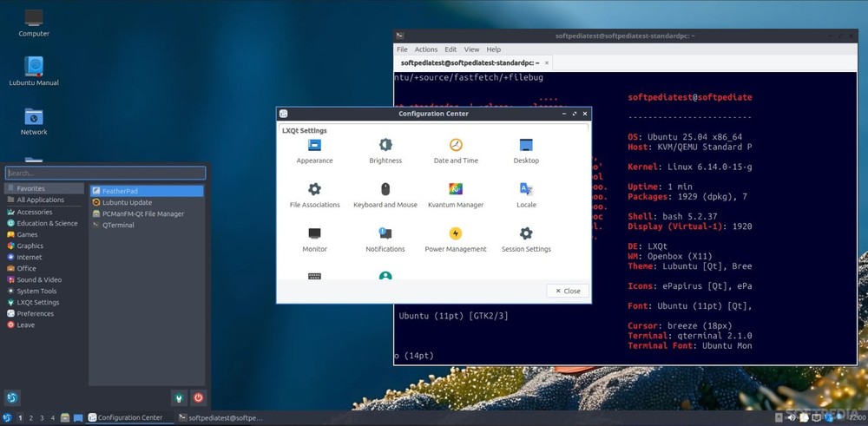Open the Actions menu in QTerminal
The image size is (868, 426).
425,49
